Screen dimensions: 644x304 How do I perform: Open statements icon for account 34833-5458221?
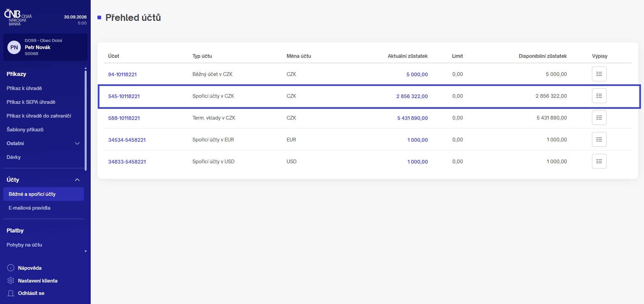(599, 161)
